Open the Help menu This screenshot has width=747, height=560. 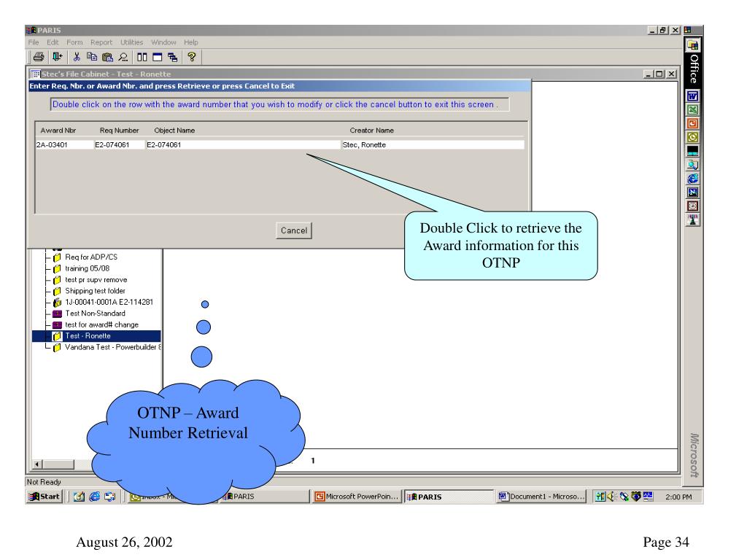[191, 42]
